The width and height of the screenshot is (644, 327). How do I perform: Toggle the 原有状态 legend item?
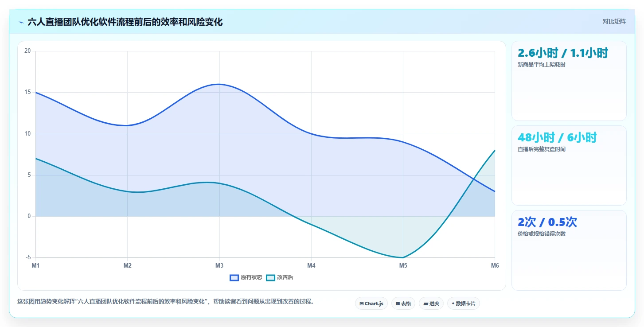coord(246,277)
